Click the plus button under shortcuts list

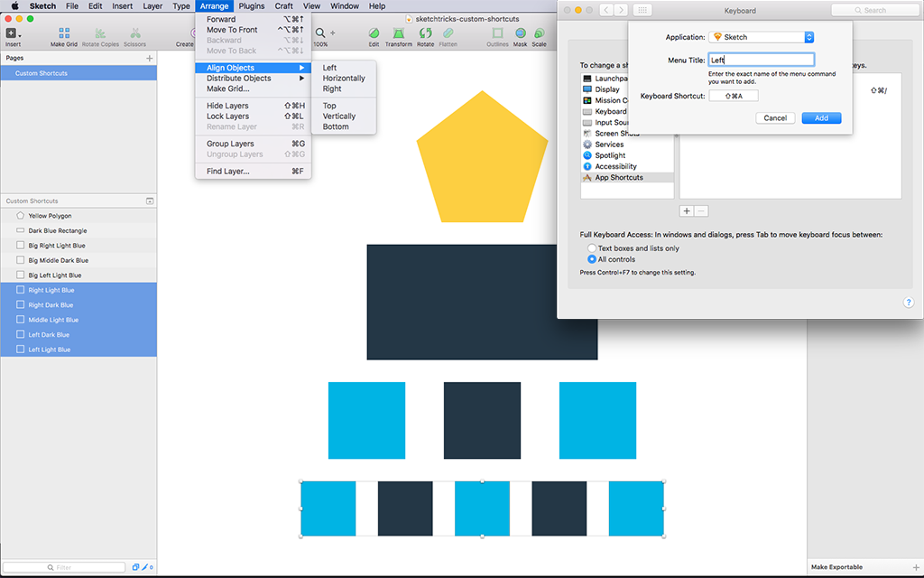[x=687, y=211]
